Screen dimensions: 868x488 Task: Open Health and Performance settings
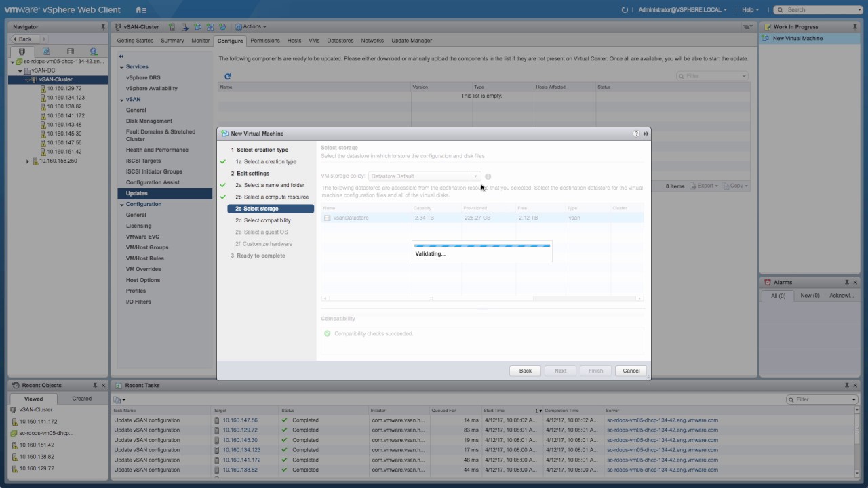point(157,150)
